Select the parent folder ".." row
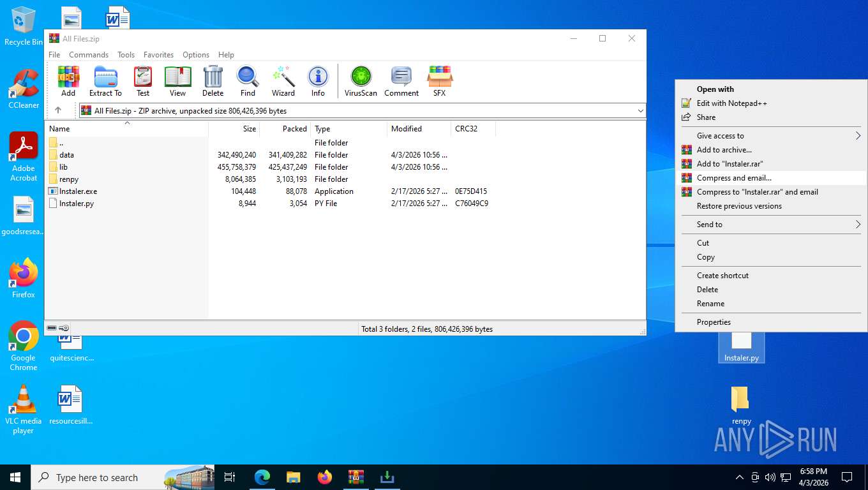Image resolution: width=868 pixels, height=490 pixels. pos(345,143)
